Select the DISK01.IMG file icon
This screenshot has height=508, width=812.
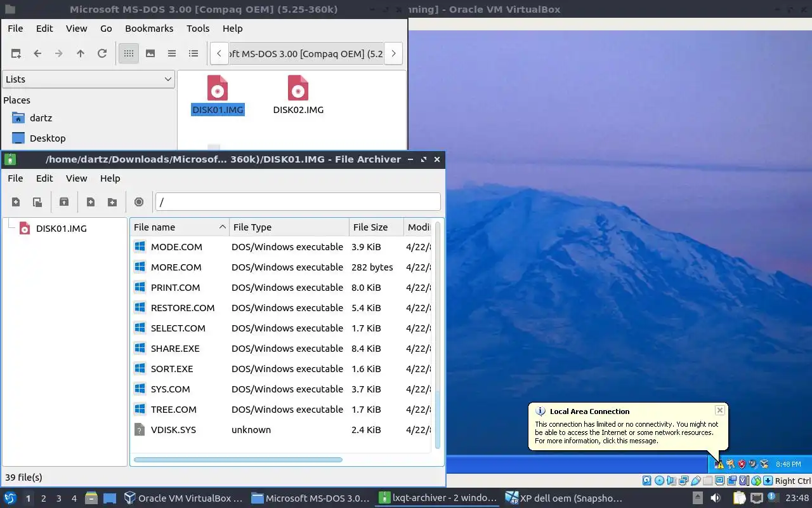point(218,95)
